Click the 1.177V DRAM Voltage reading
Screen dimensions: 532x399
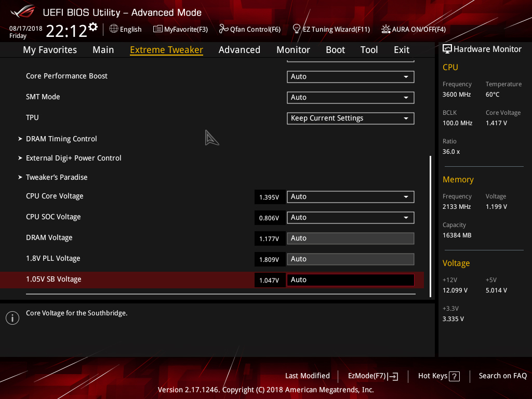pyautogui.click(x=270, y=238)
